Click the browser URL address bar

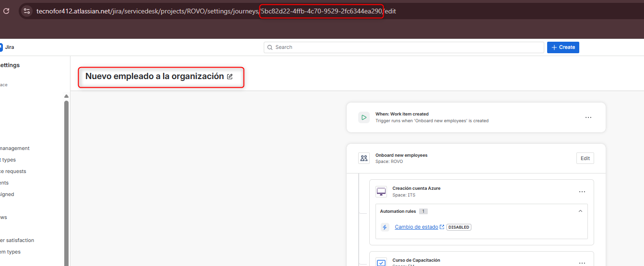click(216, 11)
